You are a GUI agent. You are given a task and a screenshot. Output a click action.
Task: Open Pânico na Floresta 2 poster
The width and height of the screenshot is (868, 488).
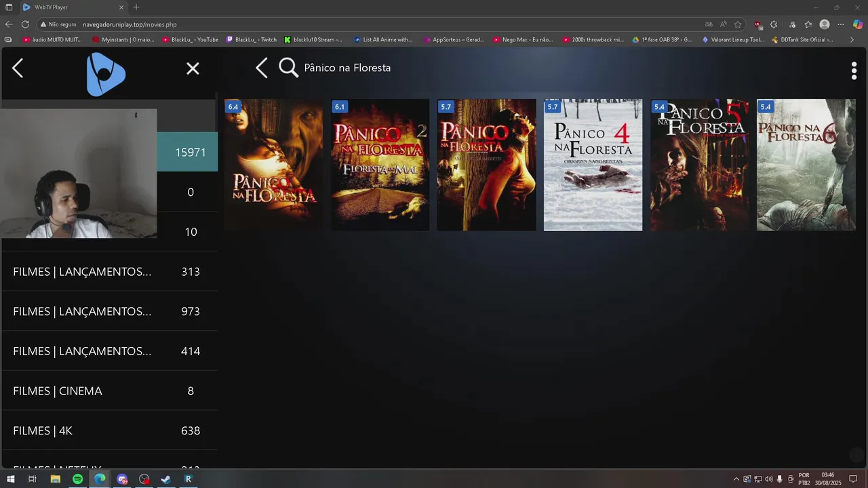(x=380, y=165)
